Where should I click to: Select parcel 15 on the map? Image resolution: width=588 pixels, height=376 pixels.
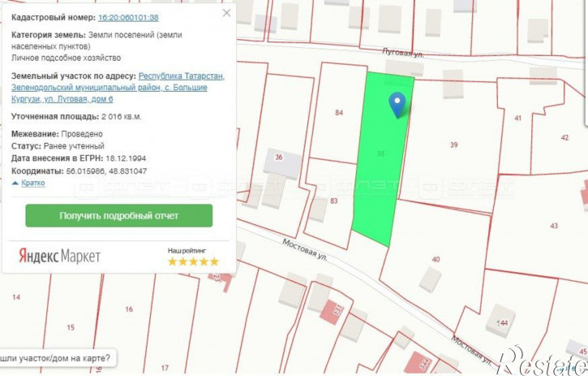click(x=71, y=327)
